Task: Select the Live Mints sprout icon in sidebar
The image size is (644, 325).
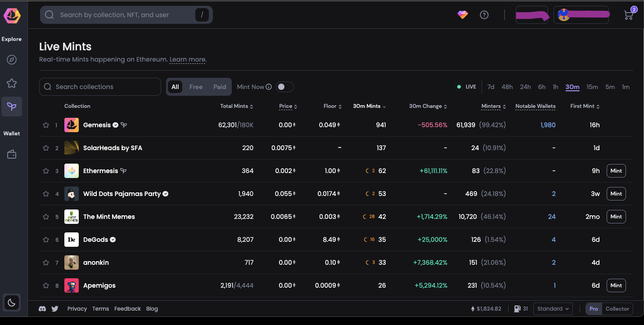Action: tap(12, 107)
